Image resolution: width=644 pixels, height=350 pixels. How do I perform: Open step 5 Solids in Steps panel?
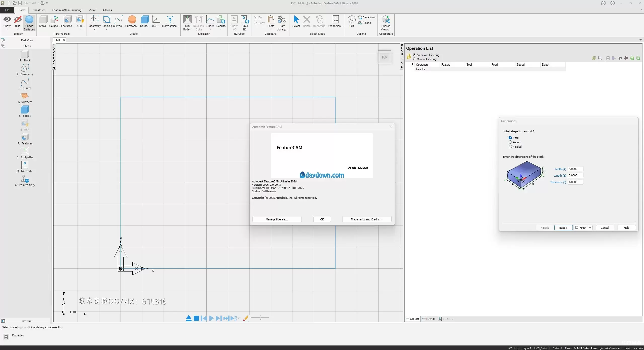(x=25, y=111)
